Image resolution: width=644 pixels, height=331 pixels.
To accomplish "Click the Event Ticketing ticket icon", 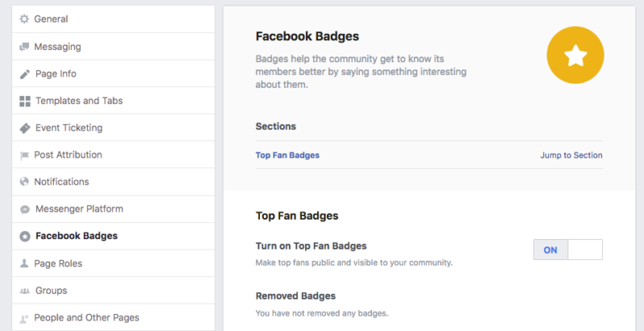I will pyautogui.click(x=25, y=128).
